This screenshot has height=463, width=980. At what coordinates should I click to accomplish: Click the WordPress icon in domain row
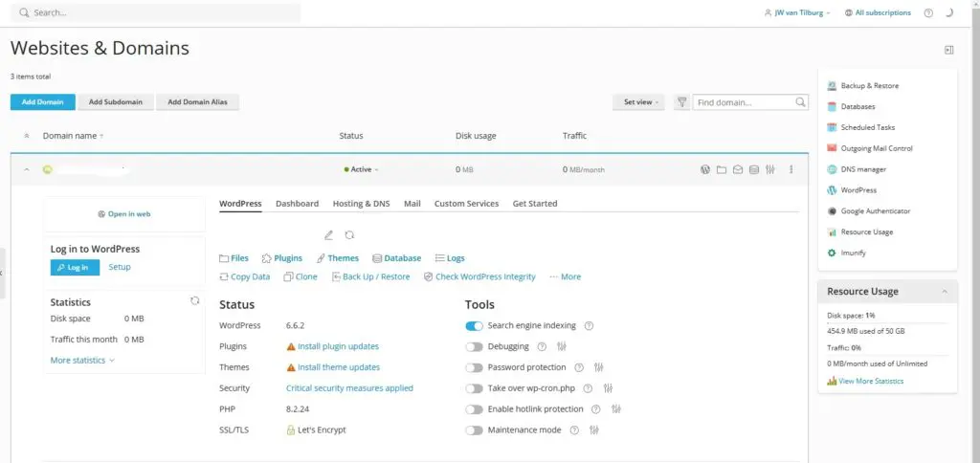pyautogui.click(x=705, y=169)
